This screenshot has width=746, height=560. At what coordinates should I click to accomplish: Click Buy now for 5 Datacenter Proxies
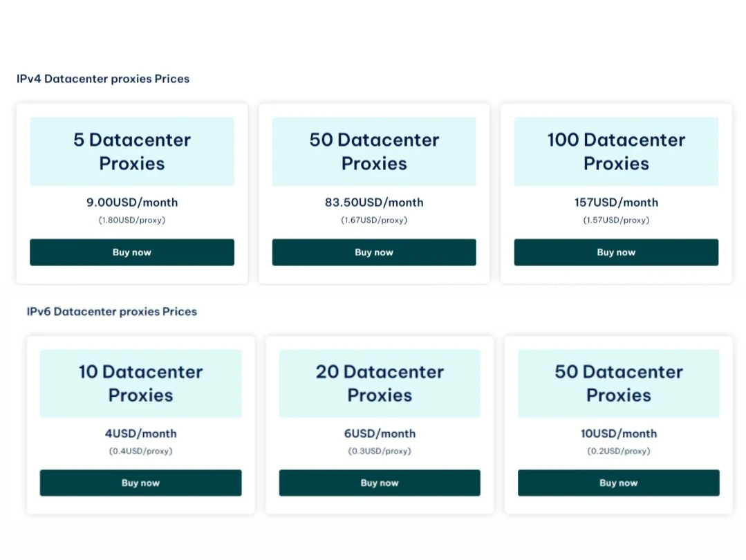point(131,252)
